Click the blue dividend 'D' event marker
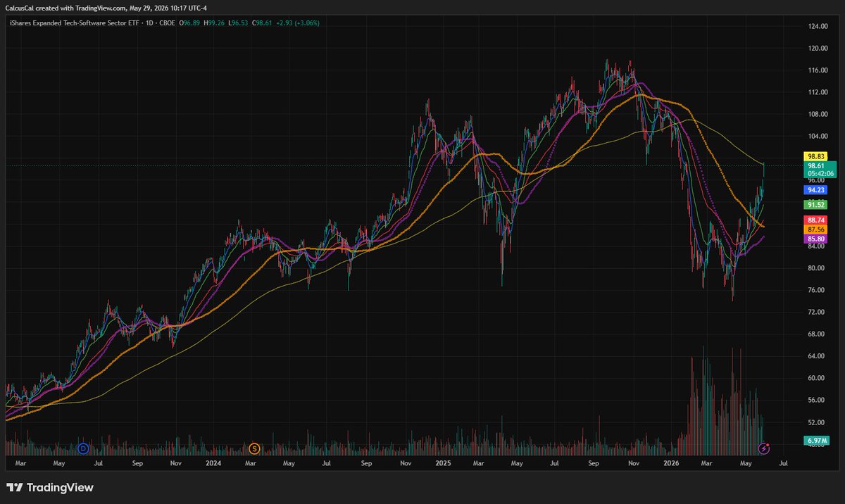The height and width of the screenshot is (504, 845). [x=83, y=448]
